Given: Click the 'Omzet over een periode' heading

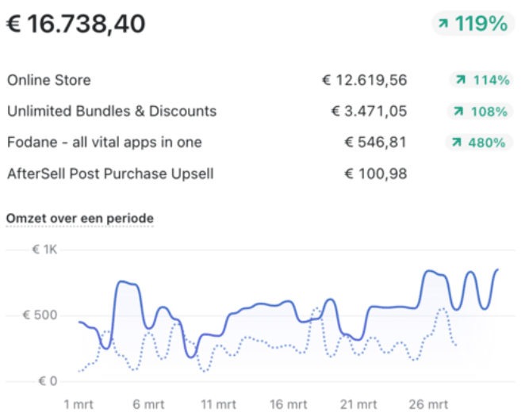Looking at the screenshot, I should 80,218.
